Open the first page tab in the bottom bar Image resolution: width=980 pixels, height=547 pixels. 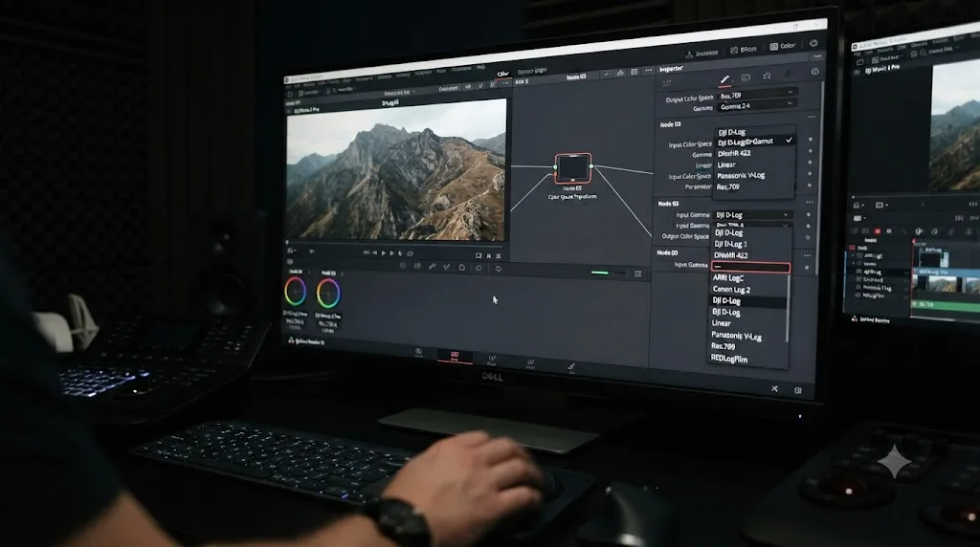(419, 354)
